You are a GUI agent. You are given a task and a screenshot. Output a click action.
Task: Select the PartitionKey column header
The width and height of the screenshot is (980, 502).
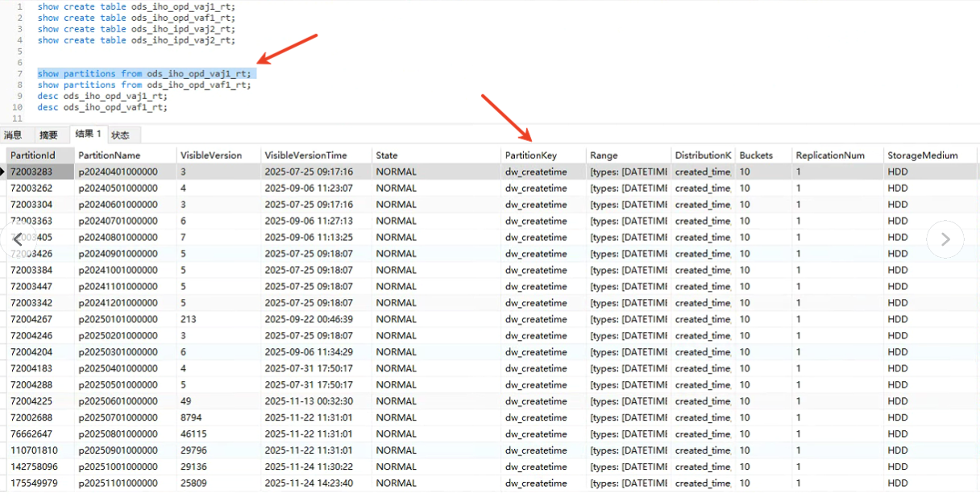click(x=530, y=155)
